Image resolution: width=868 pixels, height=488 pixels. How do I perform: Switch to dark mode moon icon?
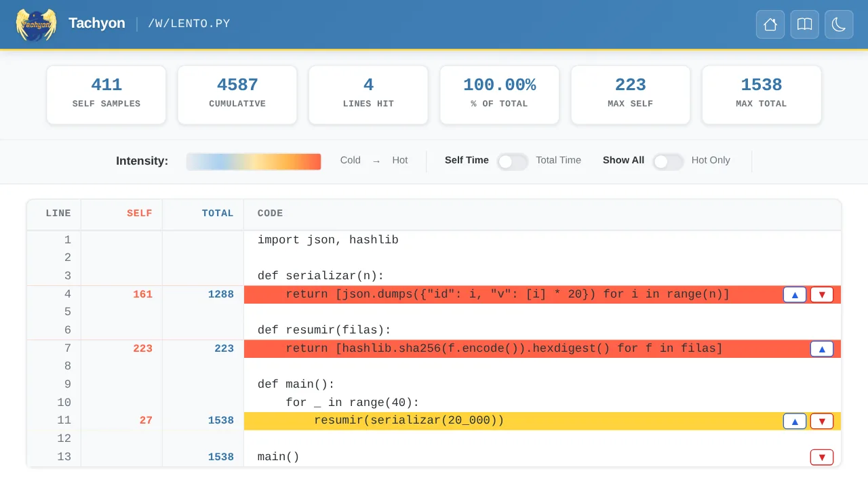pos(839,24)
